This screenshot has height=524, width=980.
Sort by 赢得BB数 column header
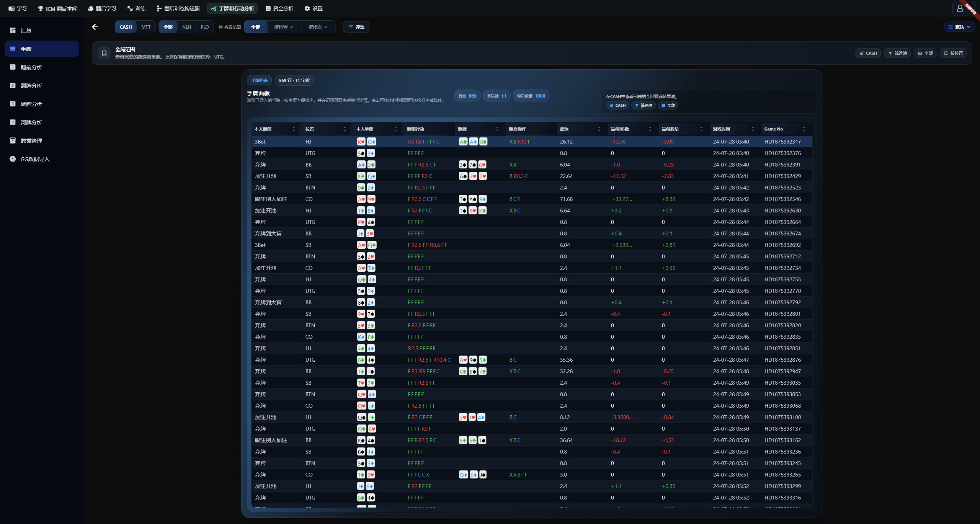click(x=631, y=129)
